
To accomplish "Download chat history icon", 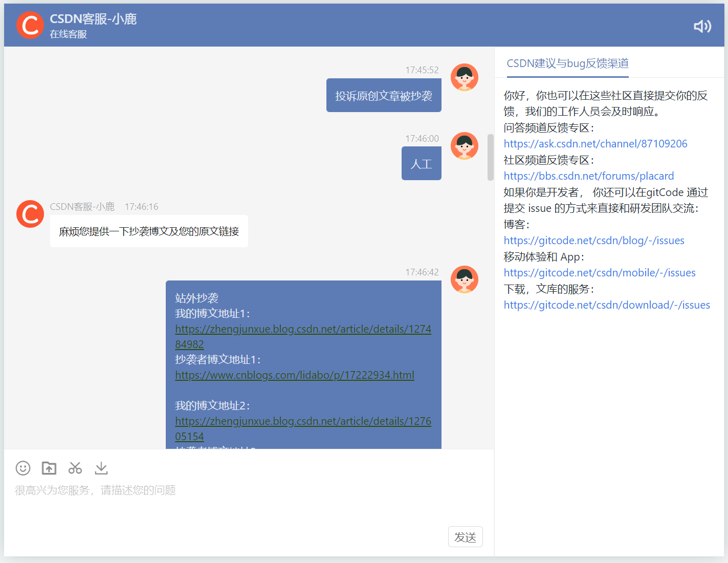I will pyautogui.click(x=101, y=468).
